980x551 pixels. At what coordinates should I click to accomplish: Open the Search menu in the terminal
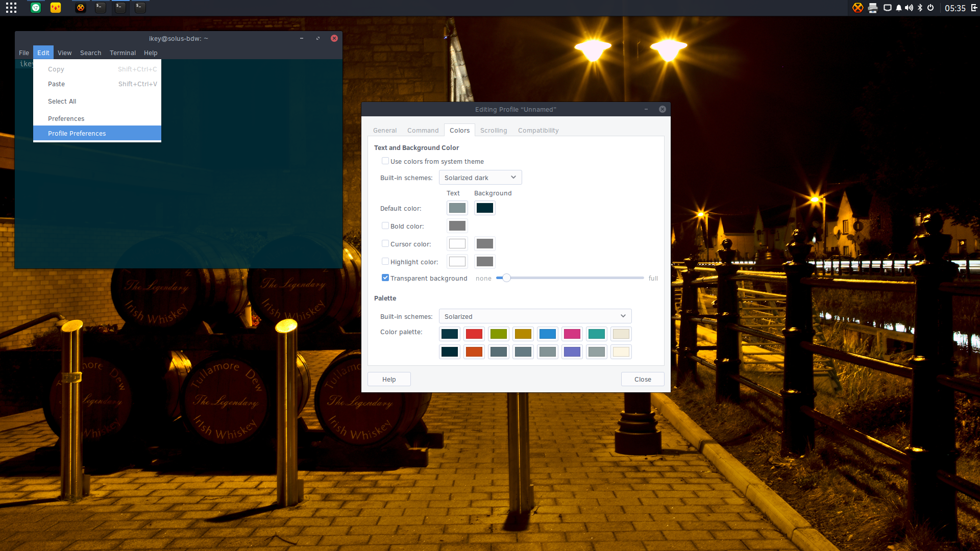(91, 53)
